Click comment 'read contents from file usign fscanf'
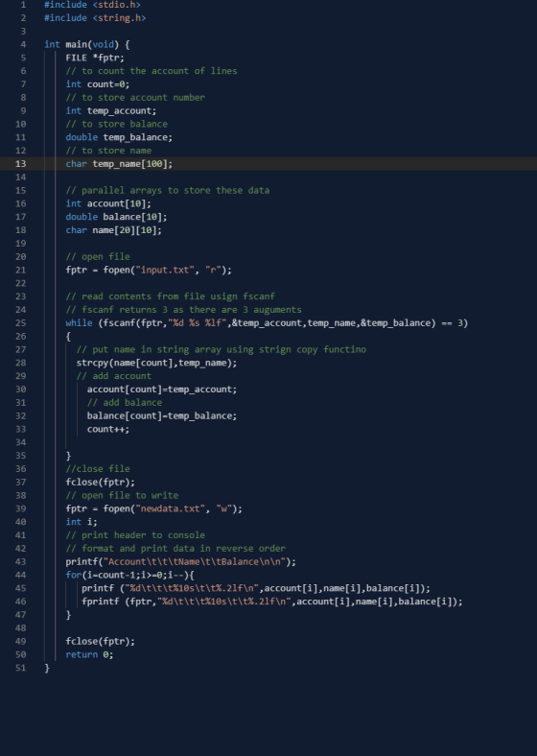The image size is (537, 756). pos(170,296)
